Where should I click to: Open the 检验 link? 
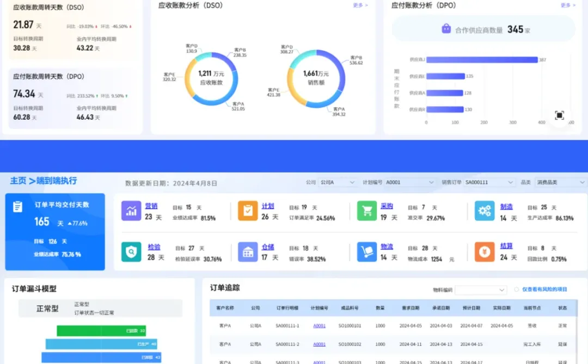[x=154, y=246]
